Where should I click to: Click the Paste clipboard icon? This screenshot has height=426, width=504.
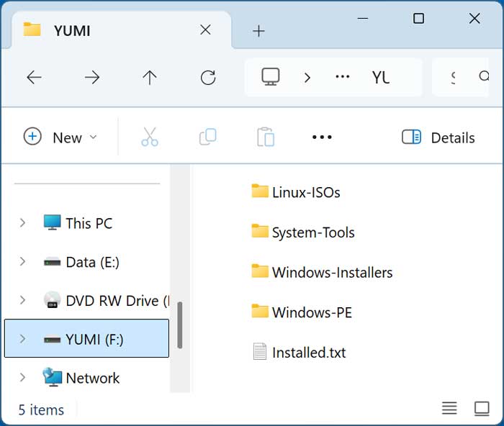(266, 137)
